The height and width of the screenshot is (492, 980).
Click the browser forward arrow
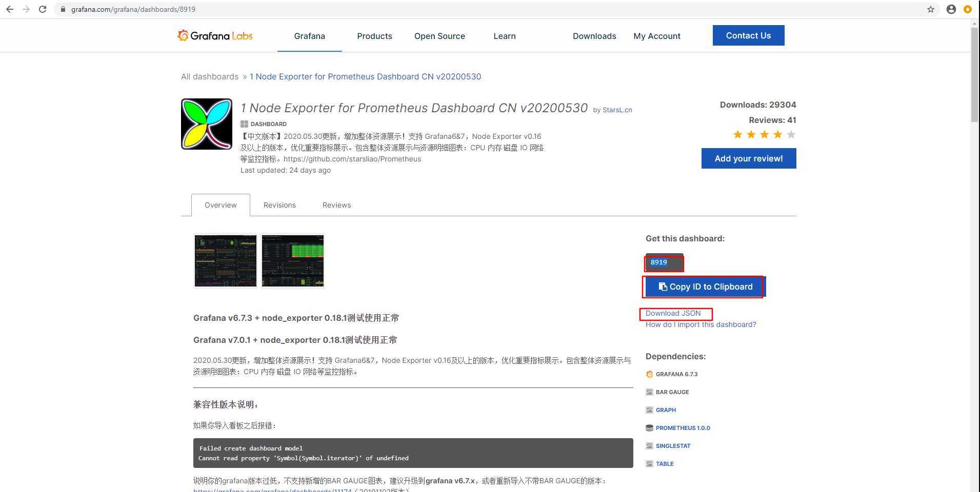click(x=26, y=9)
